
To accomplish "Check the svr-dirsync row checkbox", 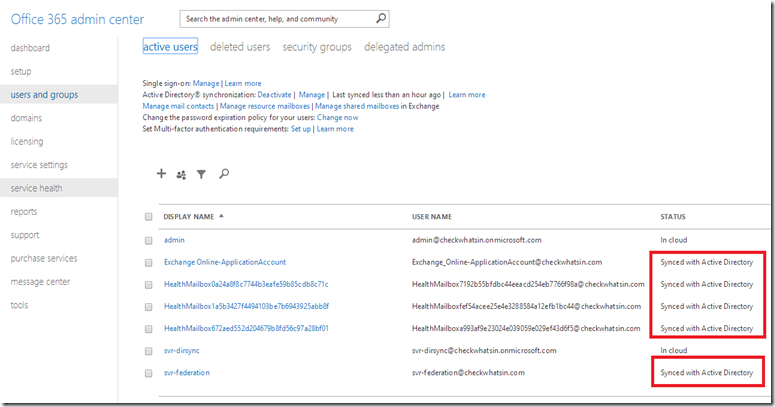I will [148, 351].
